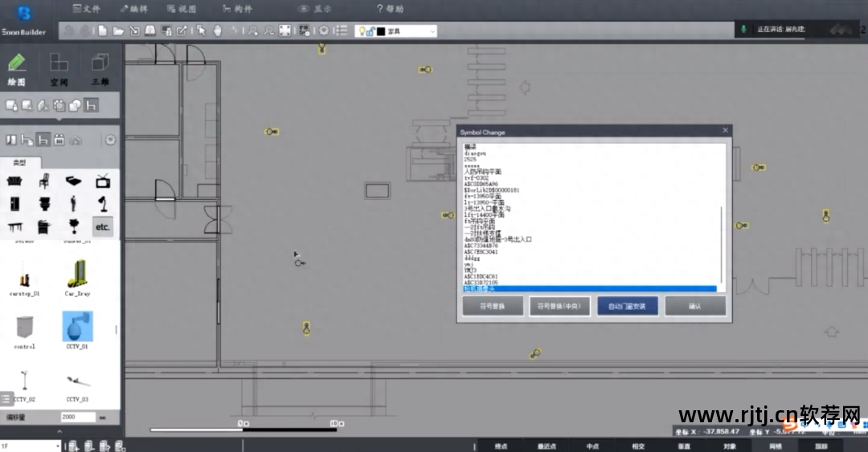Click the fit-to-screen icon
This screenshot has width=868, height=452.
[x=285, y=31]
